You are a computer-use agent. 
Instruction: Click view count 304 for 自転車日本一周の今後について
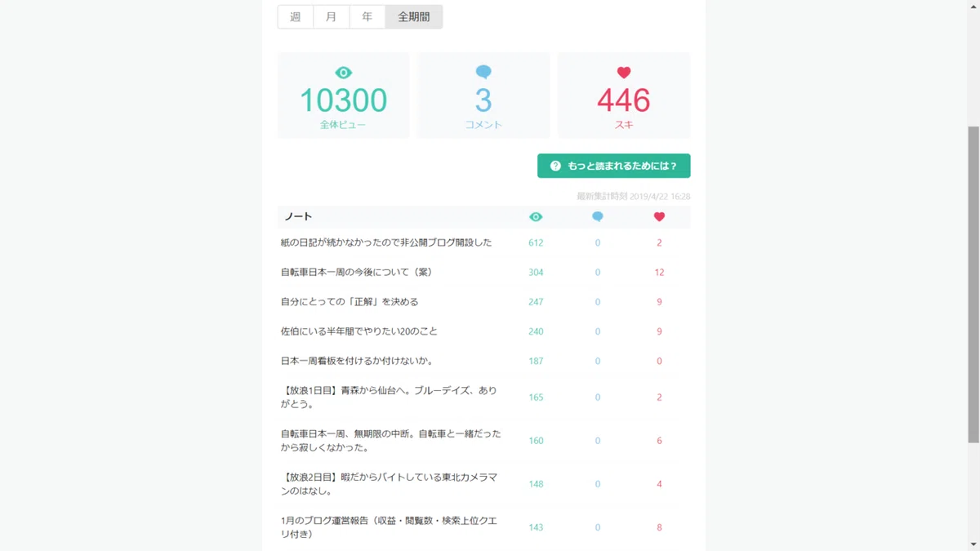[536, 272]
